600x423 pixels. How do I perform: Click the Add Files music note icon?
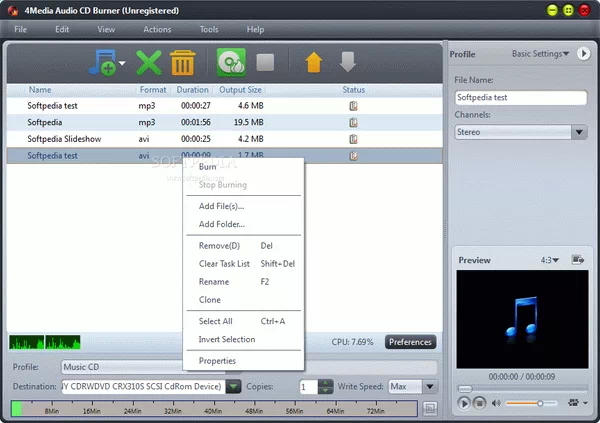104,63
